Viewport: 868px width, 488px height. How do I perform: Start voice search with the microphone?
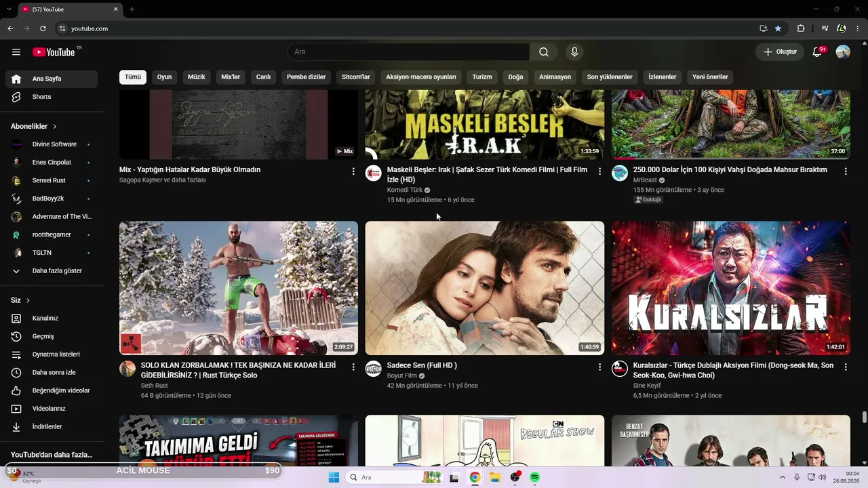[574, 52]
